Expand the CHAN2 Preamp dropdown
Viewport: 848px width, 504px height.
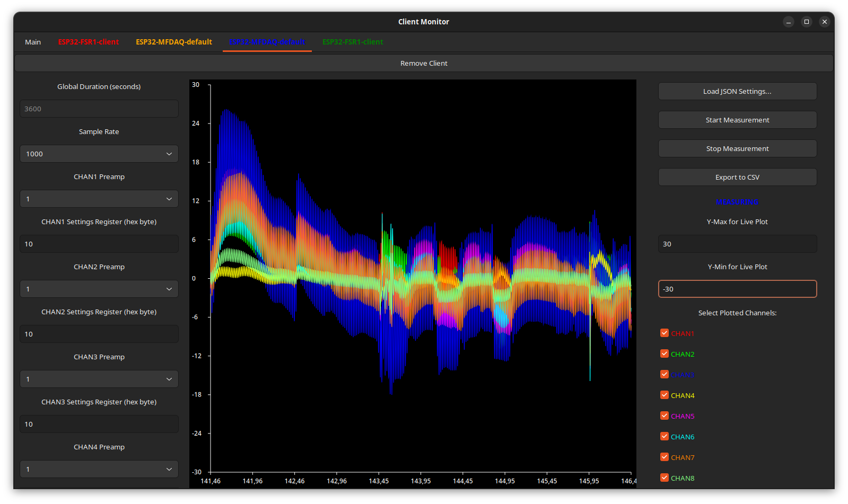pos(99,289)
